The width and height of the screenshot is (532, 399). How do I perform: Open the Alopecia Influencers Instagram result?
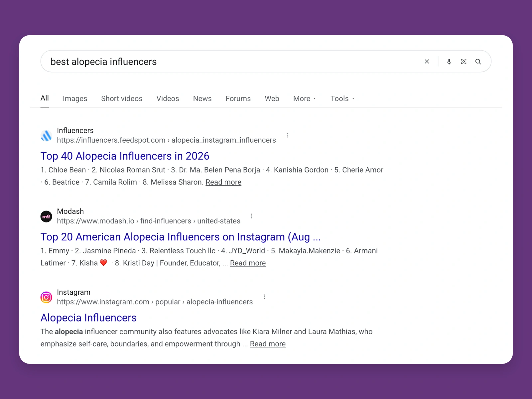[x=88, y=318]
